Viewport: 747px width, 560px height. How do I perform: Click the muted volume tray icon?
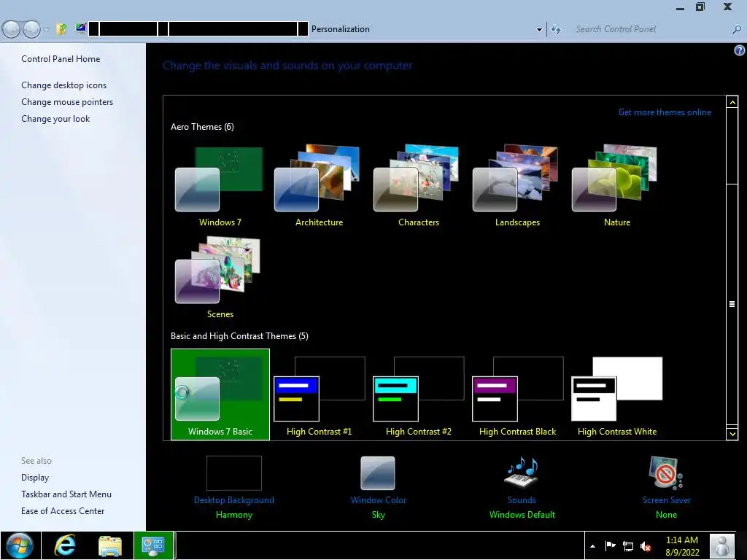(x=646, y=546)
